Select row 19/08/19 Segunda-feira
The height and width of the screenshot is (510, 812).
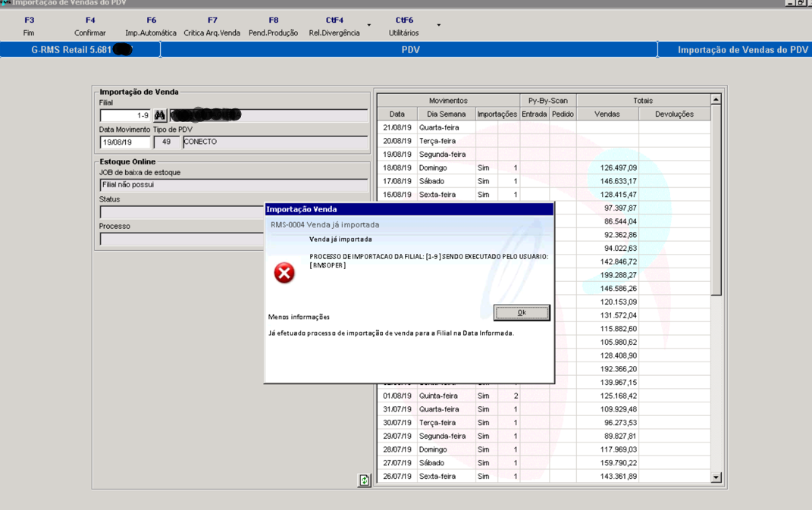coord(544,155)
